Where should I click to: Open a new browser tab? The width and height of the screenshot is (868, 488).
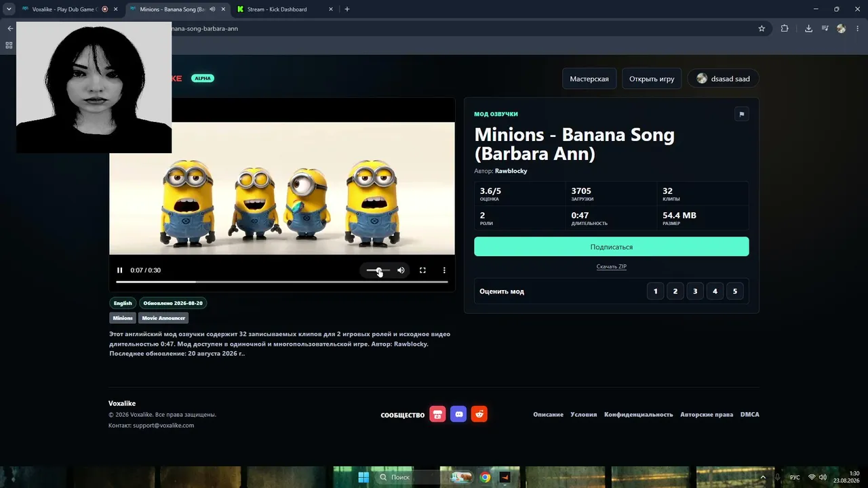pos(347,9)
